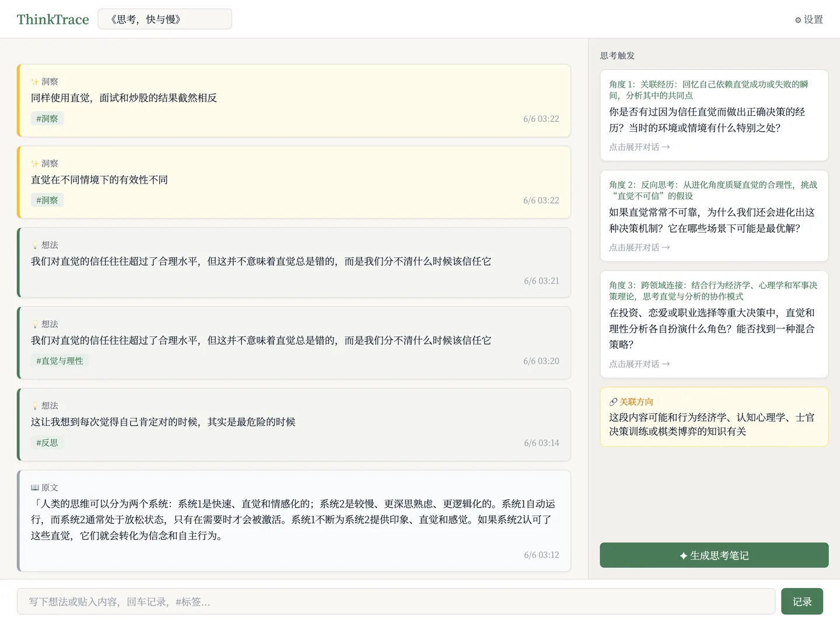Select the #反思 tag
840x623 pixels.
(x=47, y=442)
